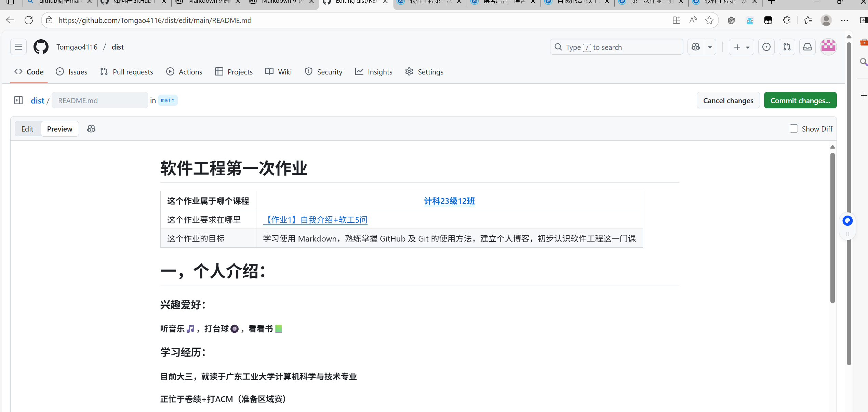
Task: Enable the Show Diff checkbox
Action: click(x=794, y=129)
